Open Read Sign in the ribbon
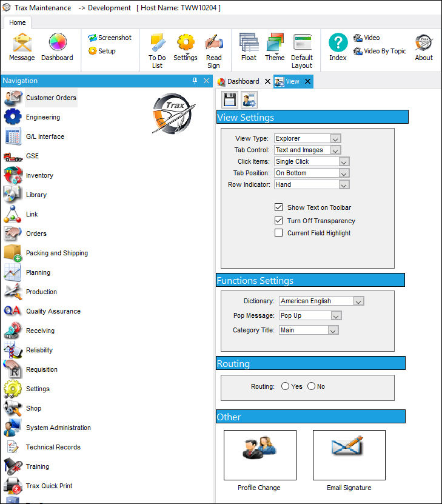Screen dimensions: 442x504 pos(214,51)
